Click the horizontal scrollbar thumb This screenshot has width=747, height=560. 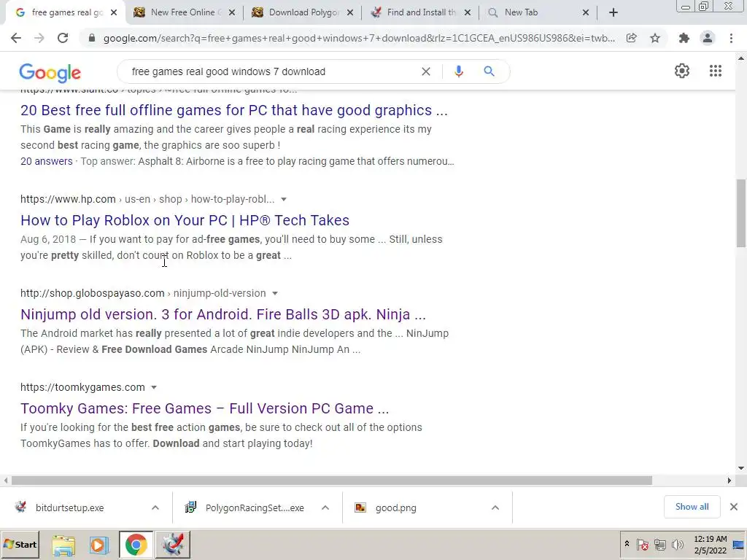332,481
